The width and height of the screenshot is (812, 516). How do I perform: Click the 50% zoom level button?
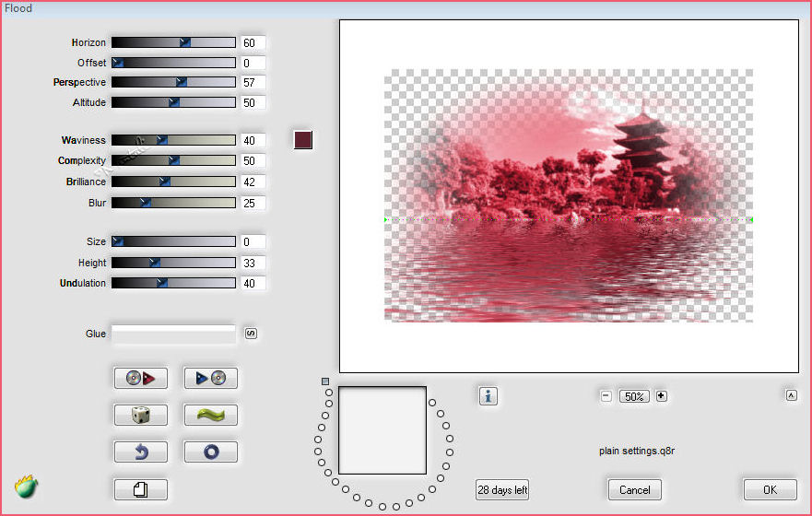point(633,396)
